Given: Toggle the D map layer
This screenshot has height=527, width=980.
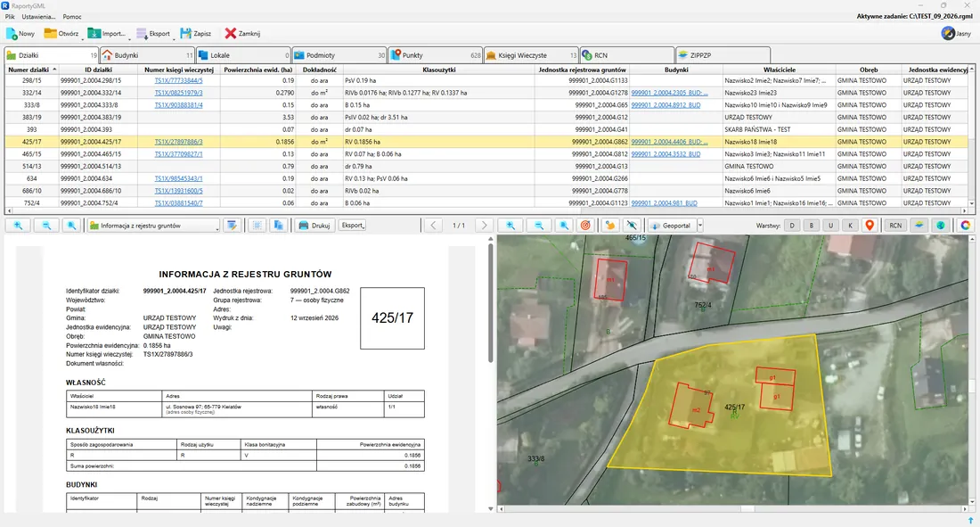Looking at the screenshot, I should coord(793,226).
